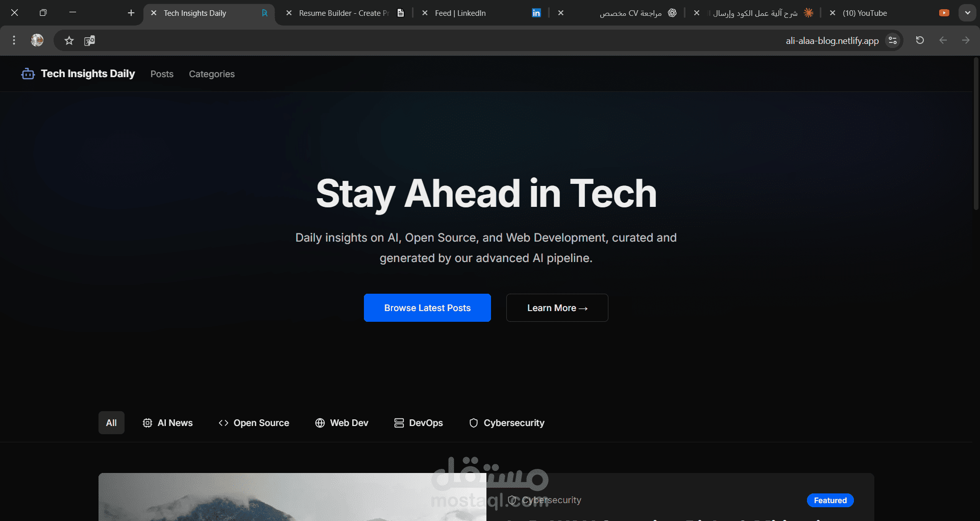Click the Web Dev globe icon
980x521 pixels.
tap(320, 423)
